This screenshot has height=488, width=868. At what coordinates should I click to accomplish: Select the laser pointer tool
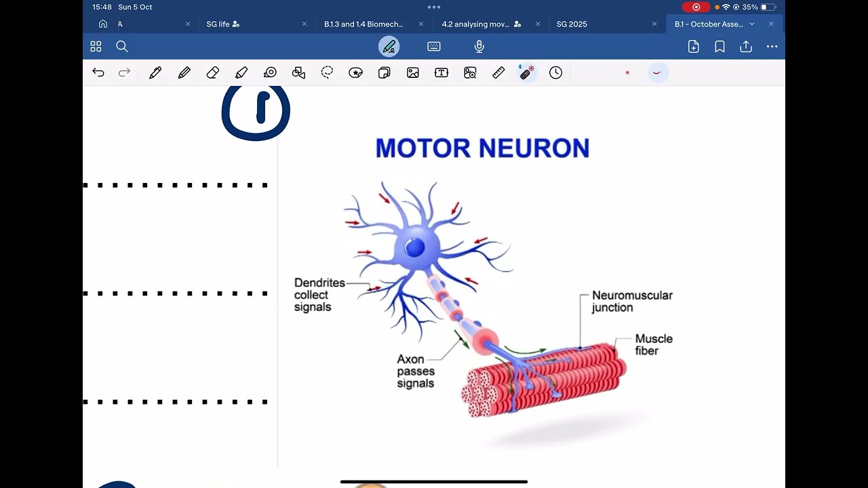(527, 73)
